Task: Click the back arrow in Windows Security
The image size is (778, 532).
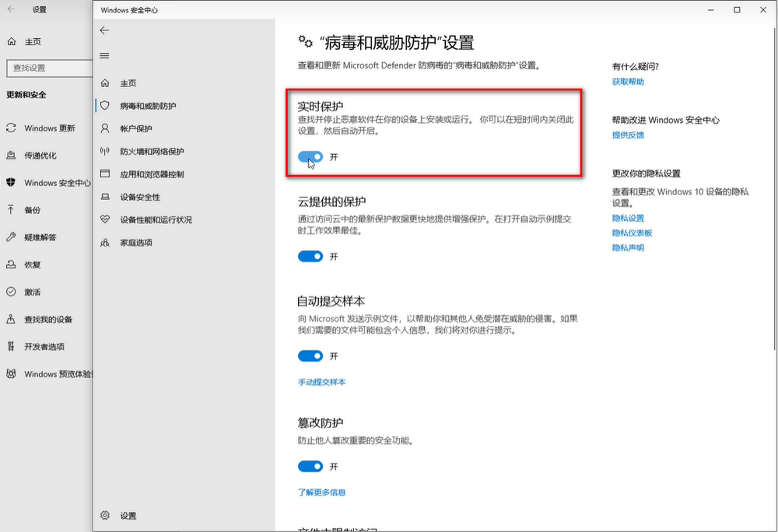Action: click(x=104, y=30)
